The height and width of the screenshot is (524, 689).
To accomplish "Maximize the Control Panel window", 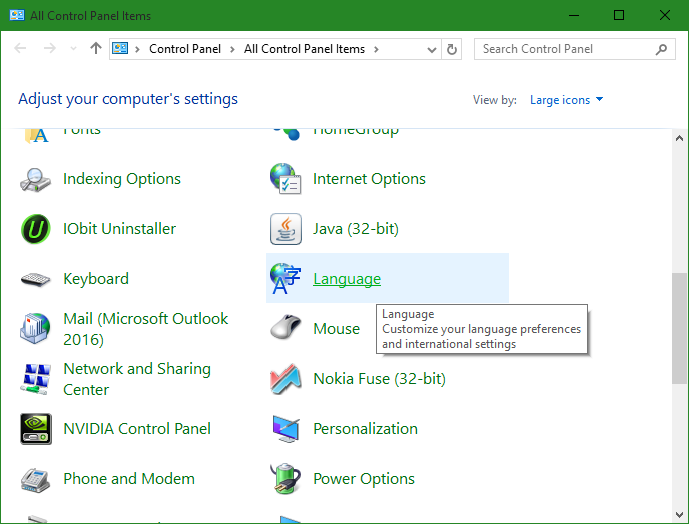I will (619, 15).
